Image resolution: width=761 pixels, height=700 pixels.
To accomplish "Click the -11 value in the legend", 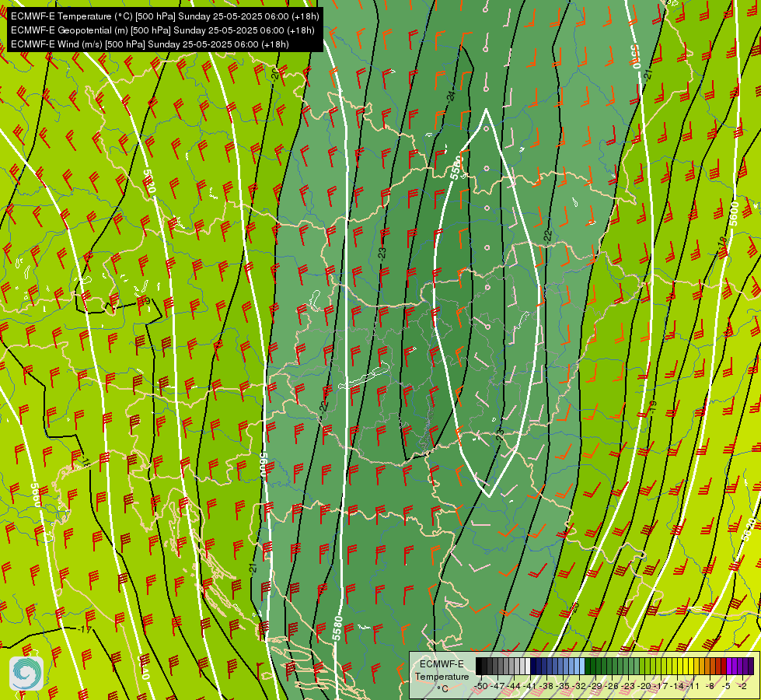I will (693, 686).
